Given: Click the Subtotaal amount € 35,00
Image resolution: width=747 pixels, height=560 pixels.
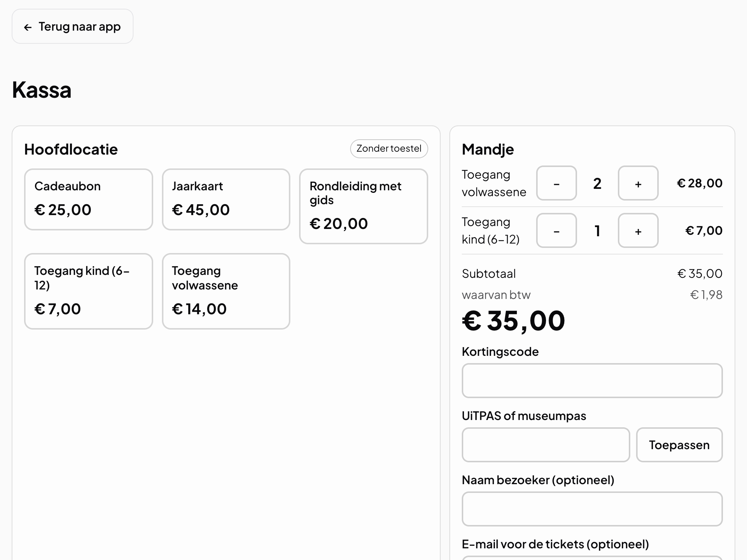Looking at the screenshot, I should click(700, 273).
